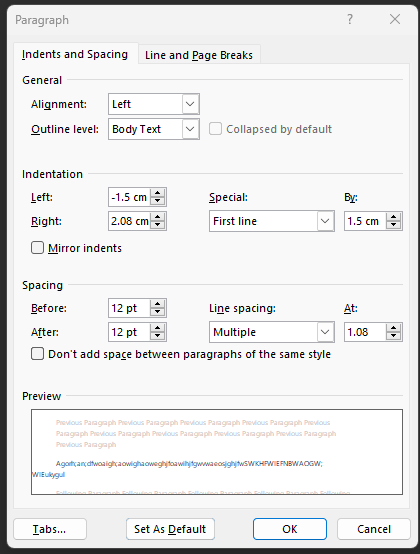
Task: Decrease the At value with down arrow
Action: [394, 336]
